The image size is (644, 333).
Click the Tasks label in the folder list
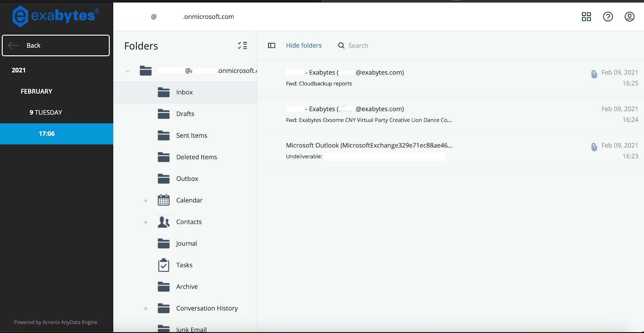(x=184, y=265)
